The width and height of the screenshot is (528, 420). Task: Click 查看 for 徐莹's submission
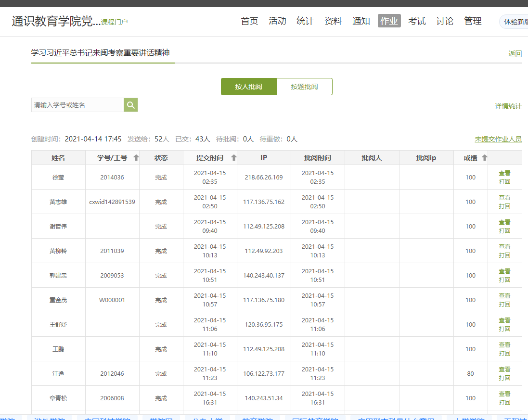click(504, 173)
